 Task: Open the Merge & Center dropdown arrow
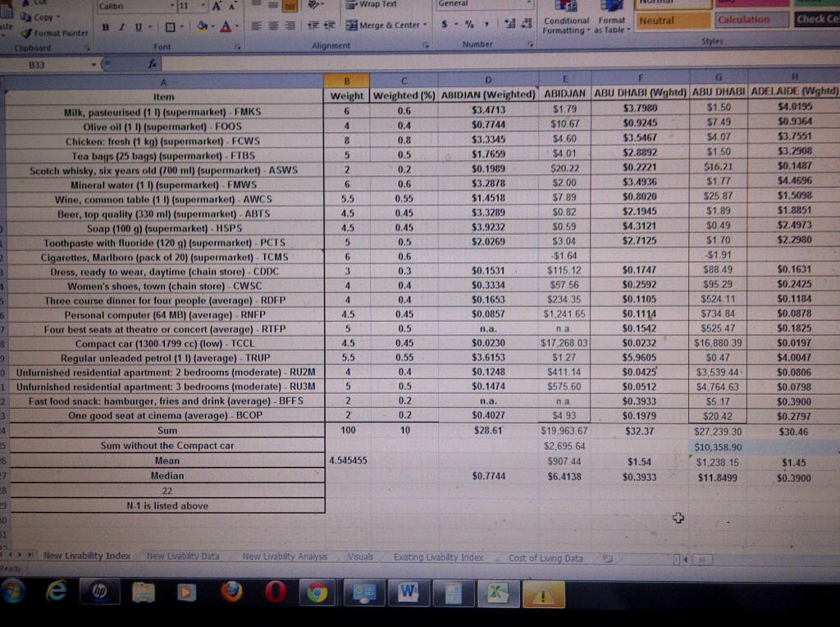click(425, 25)
